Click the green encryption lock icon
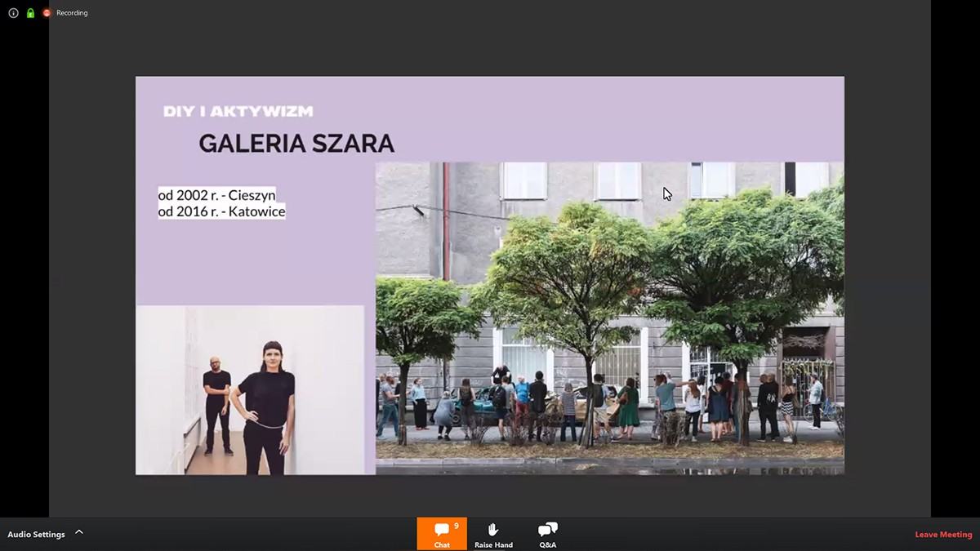Viewport: 980px width, 551px height. click(x=30, y=13)
